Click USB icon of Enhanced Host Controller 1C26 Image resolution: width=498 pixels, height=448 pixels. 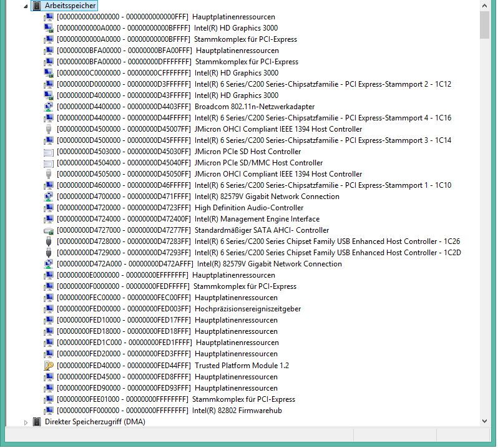pos(49,241)
